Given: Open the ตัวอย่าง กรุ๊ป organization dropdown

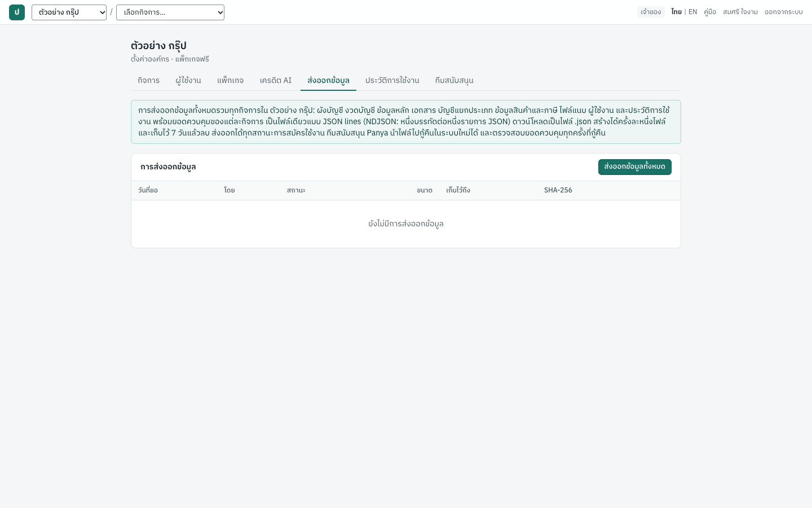Looking at the screenshot, I should [69, 12].
